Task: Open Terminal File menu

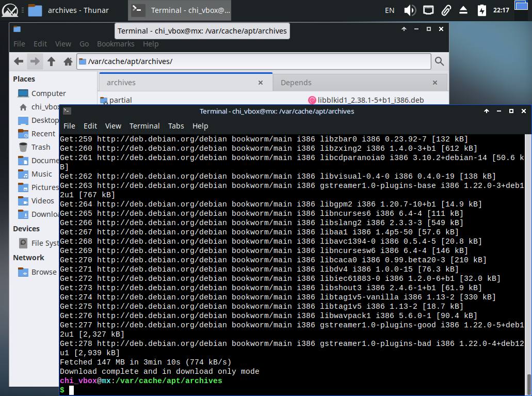Action: [69, 126]
